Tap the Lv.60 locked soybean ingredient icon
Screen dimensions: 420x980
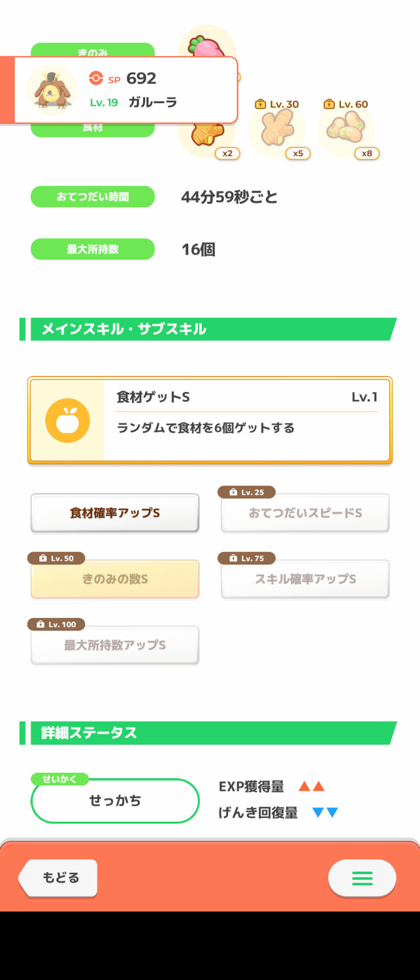click(x=346, y=129)
